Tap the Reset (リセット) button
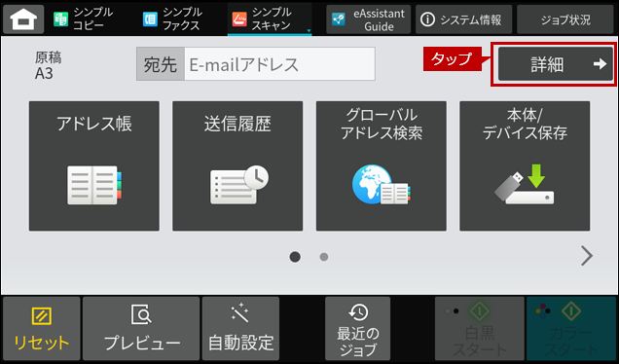This screenshot has height=364, width=619. [42, 328]
